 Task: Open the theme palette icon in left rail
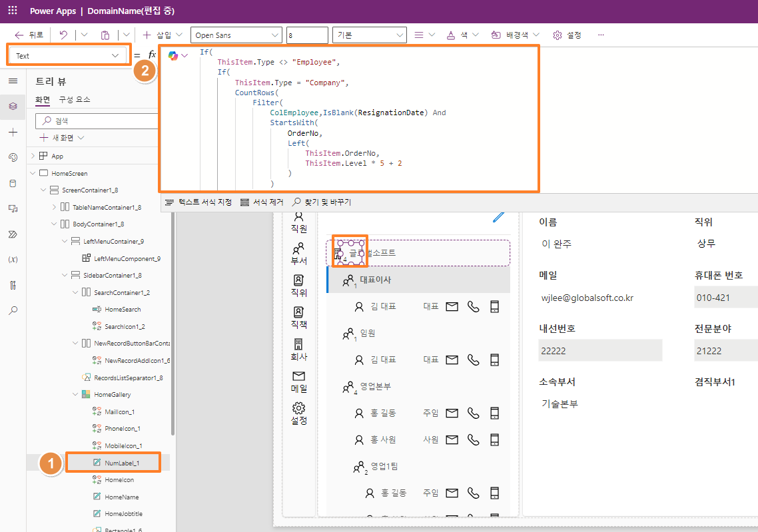pos(13,158)
